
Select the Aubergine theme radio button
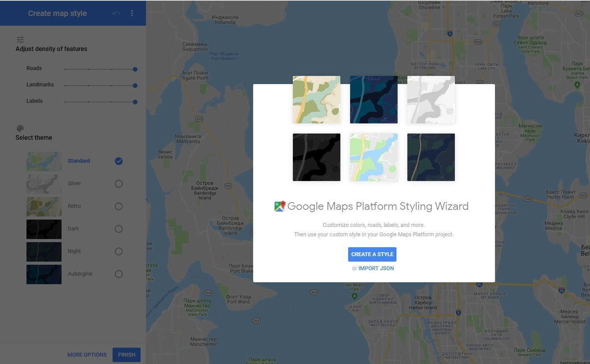[119, 274]
